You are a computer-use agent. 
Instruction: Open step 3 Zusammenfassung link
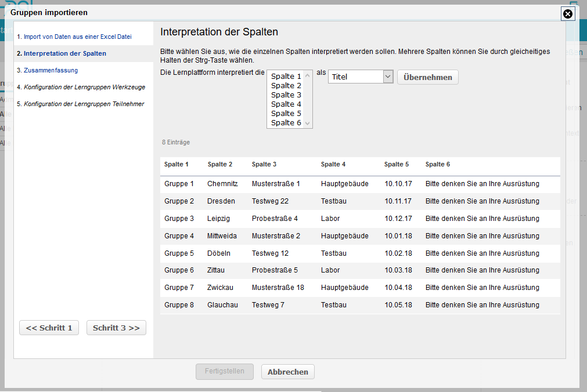click(x=50, y=70)
